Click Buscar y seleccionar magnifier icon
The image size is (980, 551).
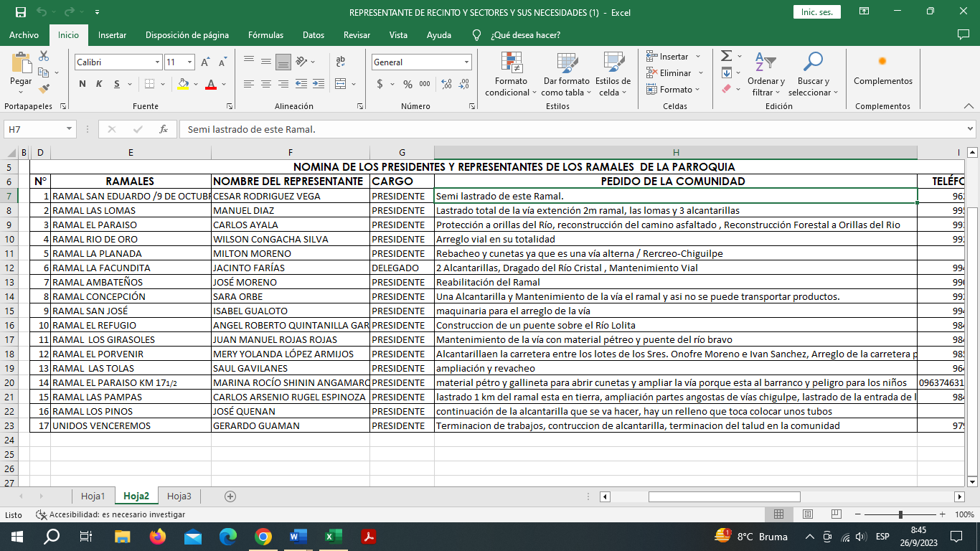[813, 63]
